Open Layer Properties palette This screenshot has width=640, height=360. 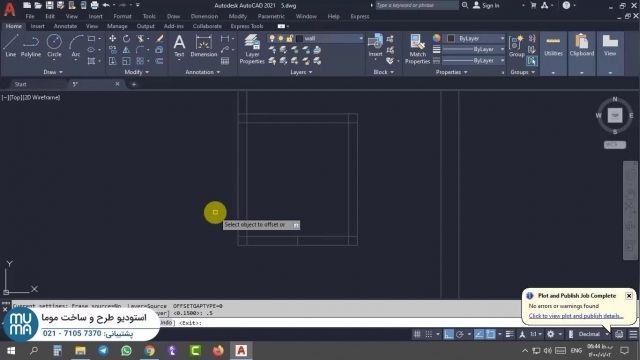click(252, 49)
